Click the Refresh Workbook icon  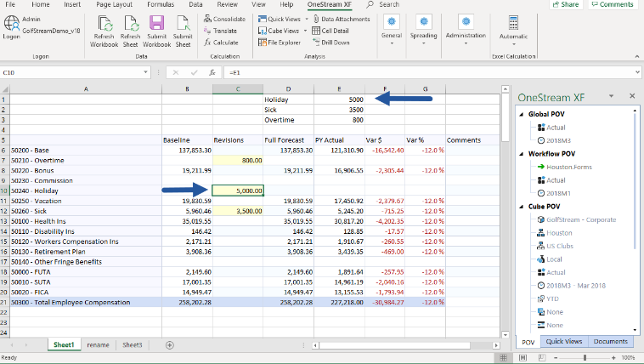click(104, 25)
